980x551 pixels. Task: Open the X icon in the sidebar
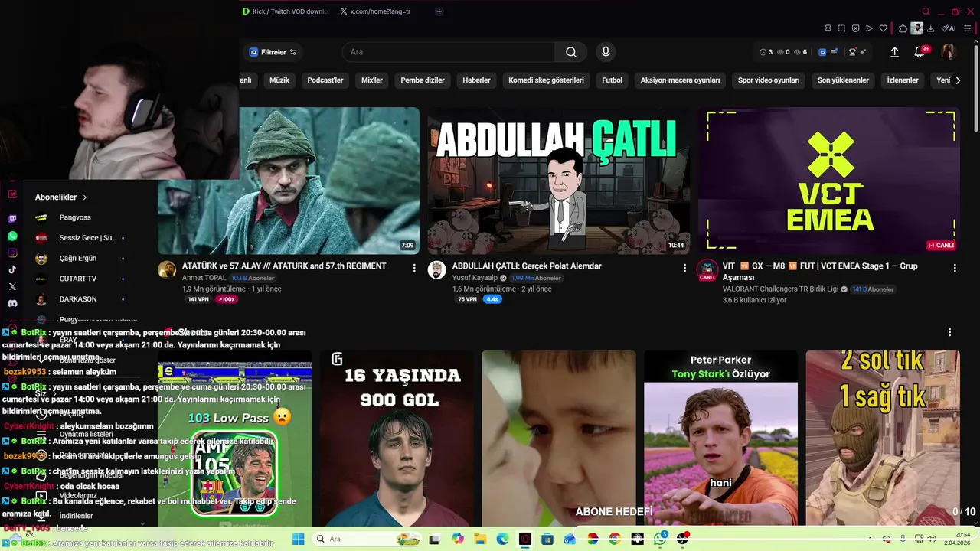pos(12,286)
